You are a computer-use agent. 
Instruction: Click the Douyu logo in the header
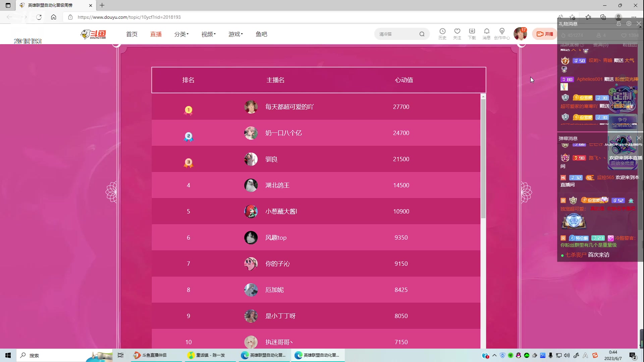94,34
